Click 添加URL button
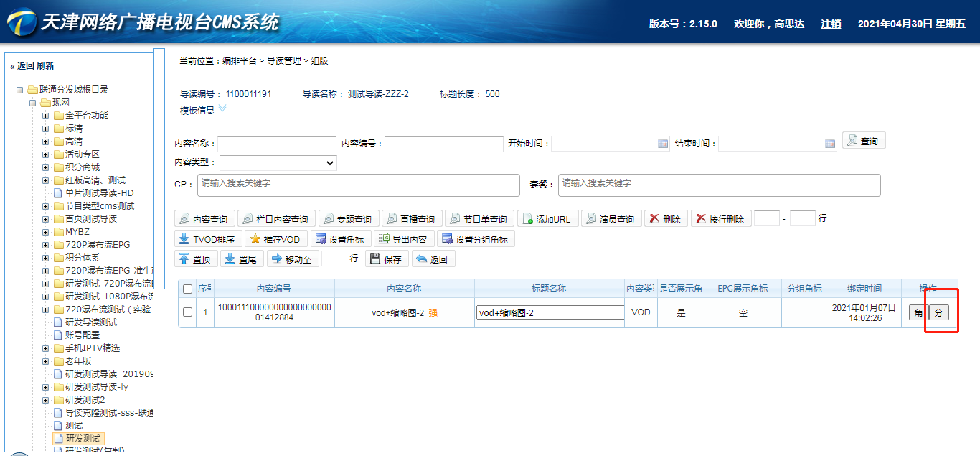980x456 pixels. tap(547, 219)
